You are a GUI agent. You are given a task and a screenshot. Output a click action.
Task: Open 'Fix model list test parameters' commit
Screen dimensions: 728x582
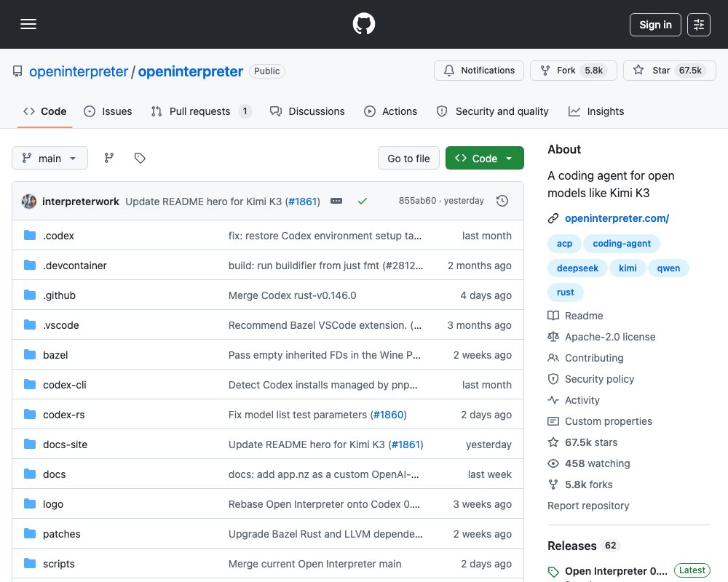[x=298, y=415]
